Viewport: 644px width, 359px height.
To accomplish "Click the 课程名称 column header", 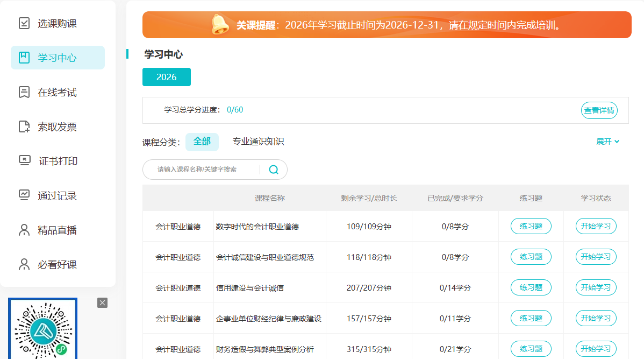I will tap(269, 198).
